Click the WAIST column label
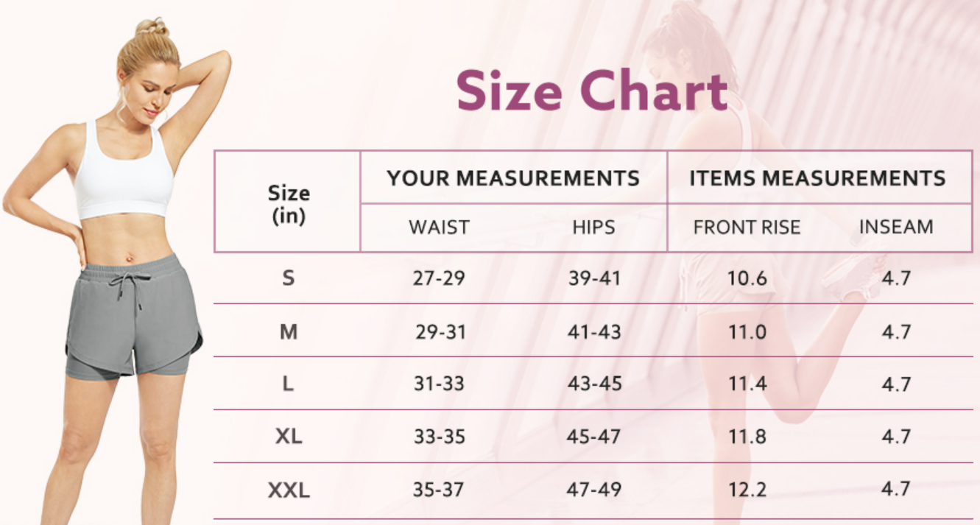 click(439, 228)
